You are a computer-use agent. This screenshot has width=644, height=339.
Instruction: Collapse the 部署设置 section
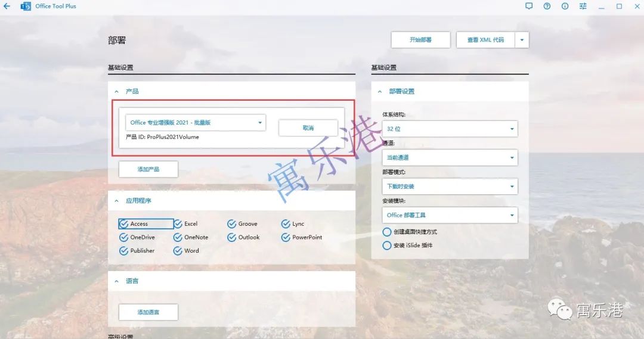point(380,92)
